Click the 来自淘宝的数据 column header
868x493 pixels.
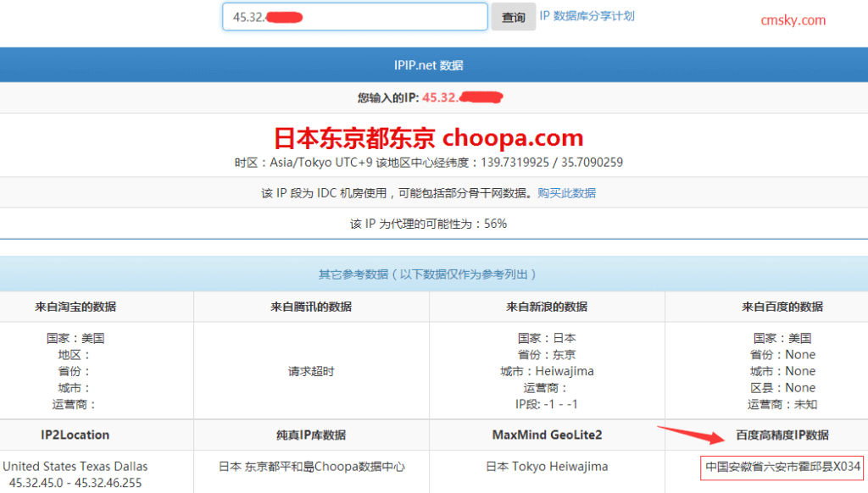coord(75,307)
